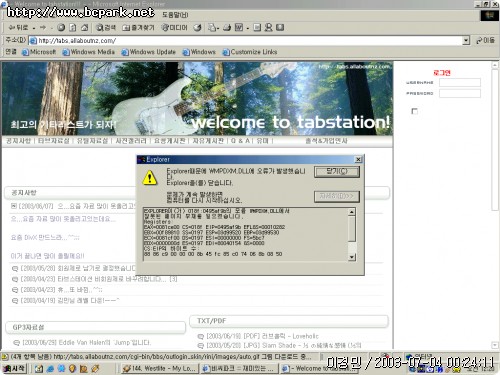Image resolution: width=500 pixels, height=375 pixels.
Task: Open the Mail icon dropdown arrow
Action: [x=218, y=28]
